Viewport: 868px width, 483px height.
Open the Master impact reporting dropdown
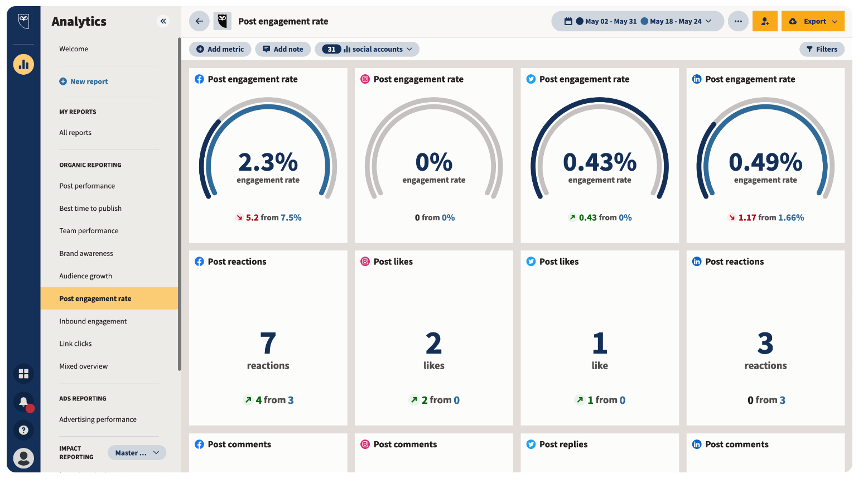137,453
